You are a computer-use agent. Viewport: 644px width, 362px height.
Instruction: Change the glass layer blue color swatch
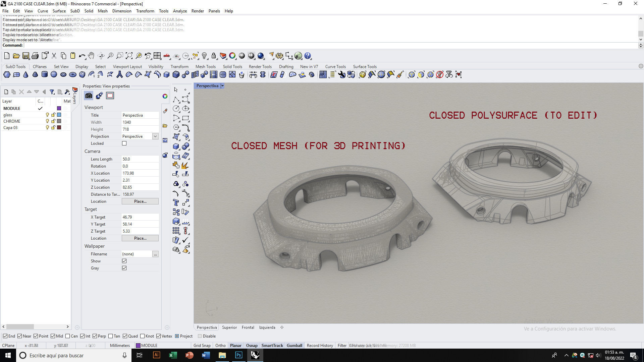point(59,115)
